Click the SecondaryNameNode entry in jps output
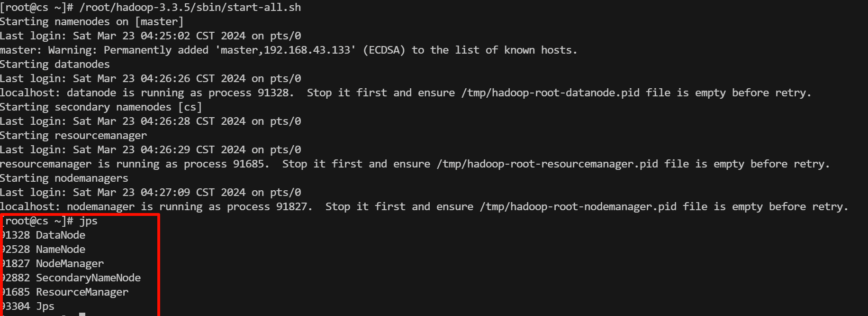The width and height of the screenshot is (868, 316). point(88,278)
